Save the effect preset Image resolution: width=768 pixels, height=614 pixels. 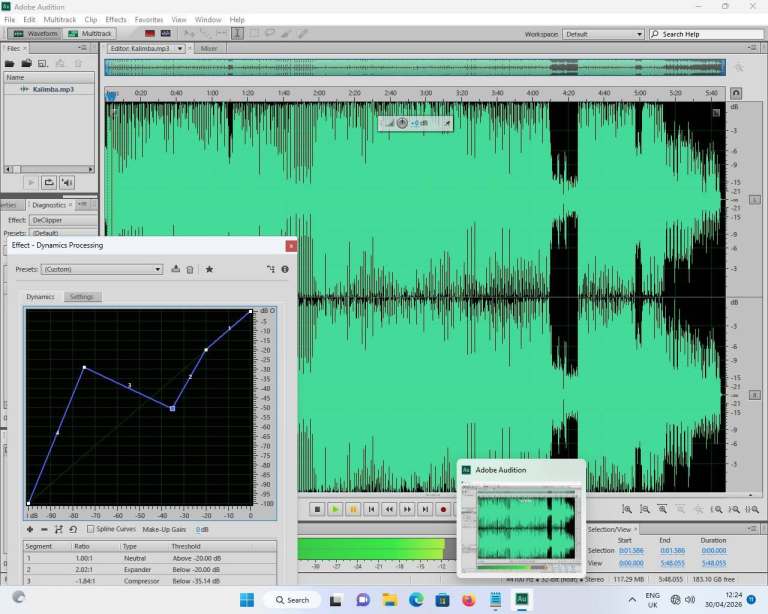(176, 269)
